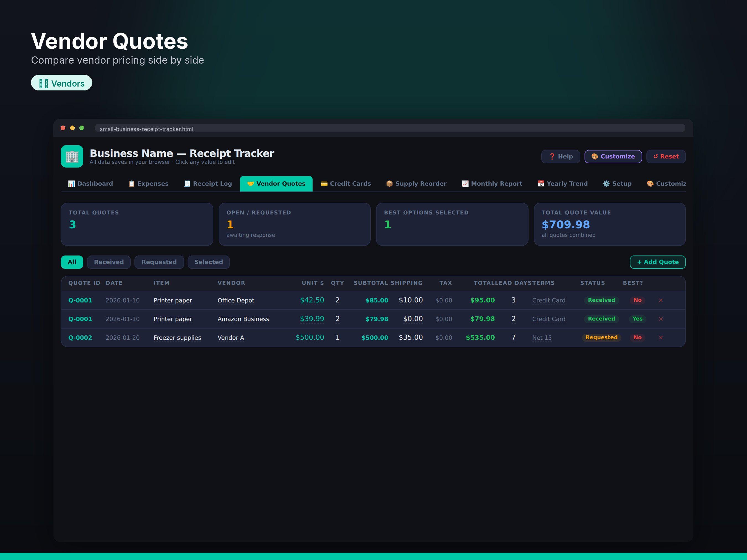Screen dimensions: 747x560
Task: Filter quotes by Requested
Action: click(x=159, y=262)
